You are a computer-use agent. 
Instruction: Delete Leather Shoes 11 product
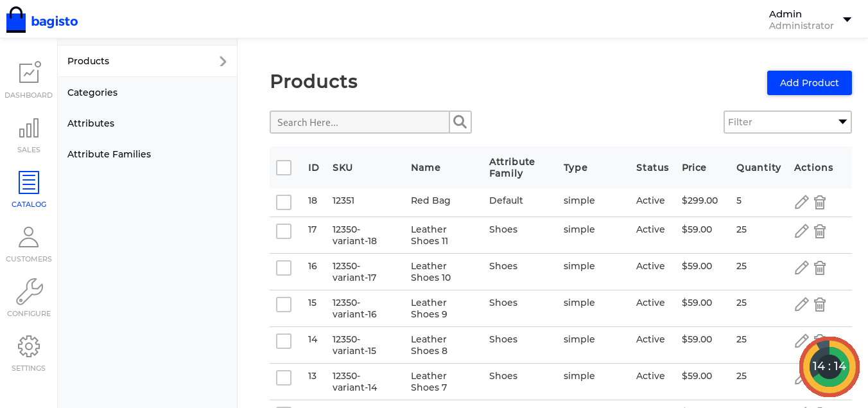tap(820, 231)
